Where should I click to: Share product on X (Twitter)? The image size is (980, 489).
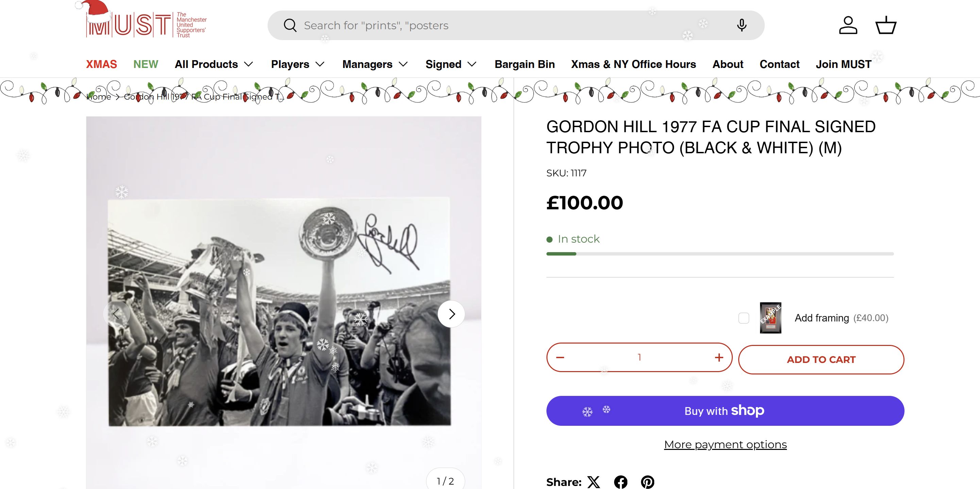tap(593, 482)
